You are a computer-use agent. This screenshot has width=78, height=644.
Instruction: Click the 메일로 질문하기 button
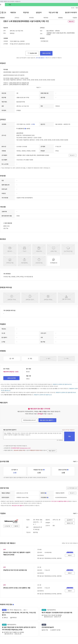(x=52, y=451)
